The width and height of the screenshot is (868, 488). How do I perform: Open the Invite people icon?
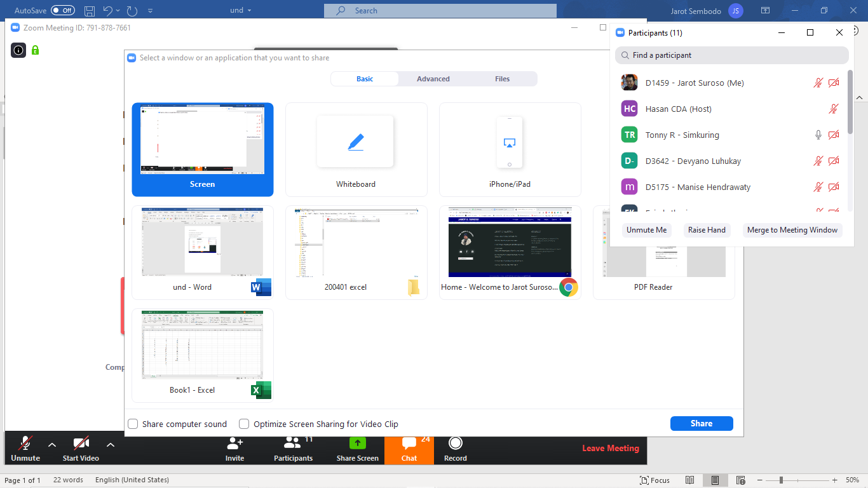click(x=234, y=444)
